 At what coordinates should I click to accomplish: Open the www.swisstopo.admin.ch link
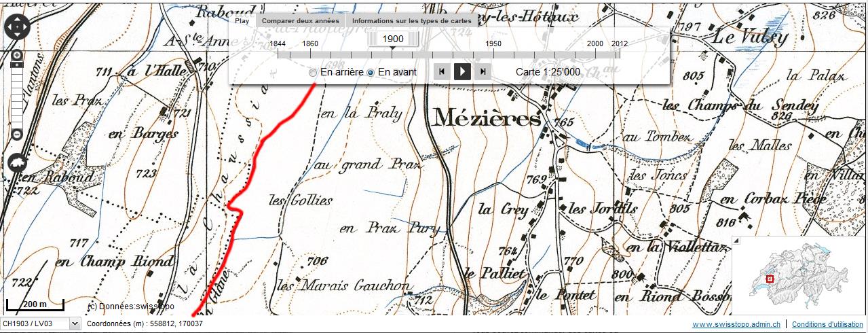(736, 325)
